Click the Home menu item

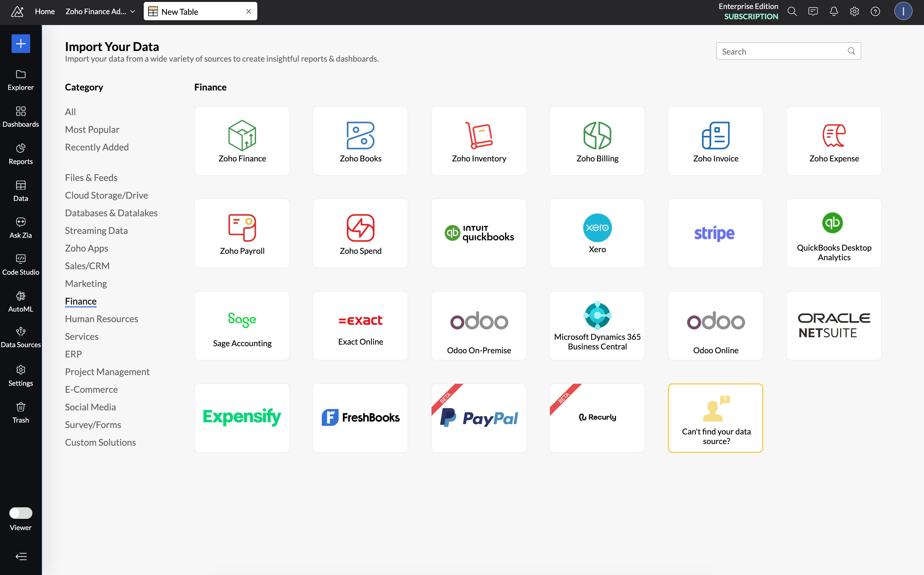coord(45,12)
